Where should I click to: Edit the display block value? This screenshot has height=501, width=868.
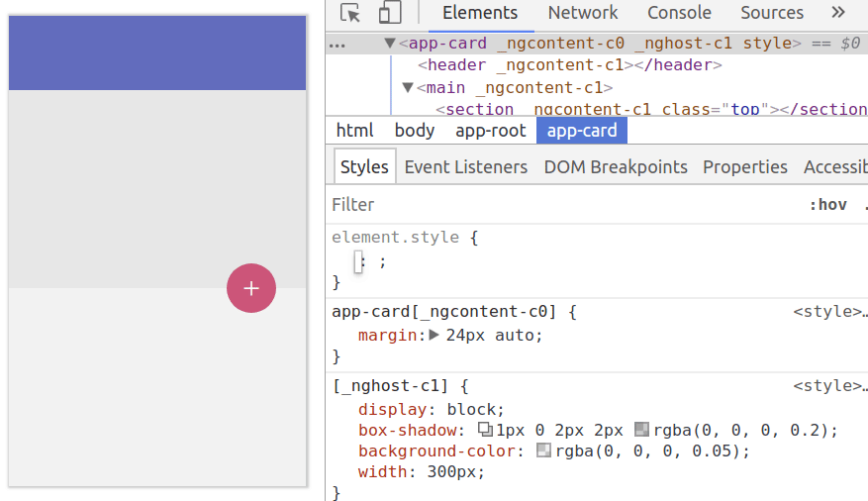coord(474,410)
